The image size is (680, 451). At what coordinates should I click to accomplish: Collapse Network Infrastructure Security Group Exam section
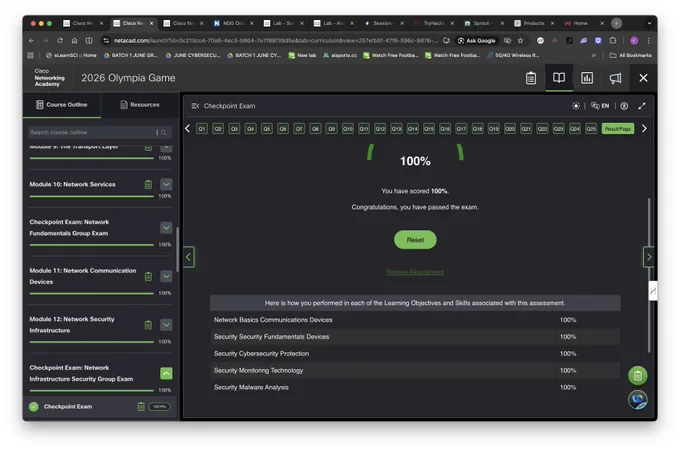point(166,373)
